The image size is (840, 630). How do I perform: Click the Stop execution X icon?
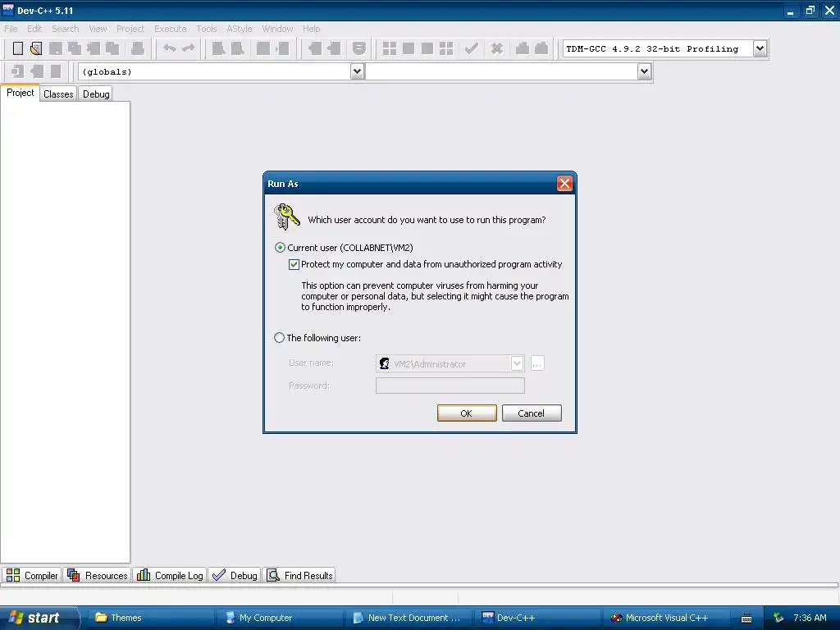(497, 48)
